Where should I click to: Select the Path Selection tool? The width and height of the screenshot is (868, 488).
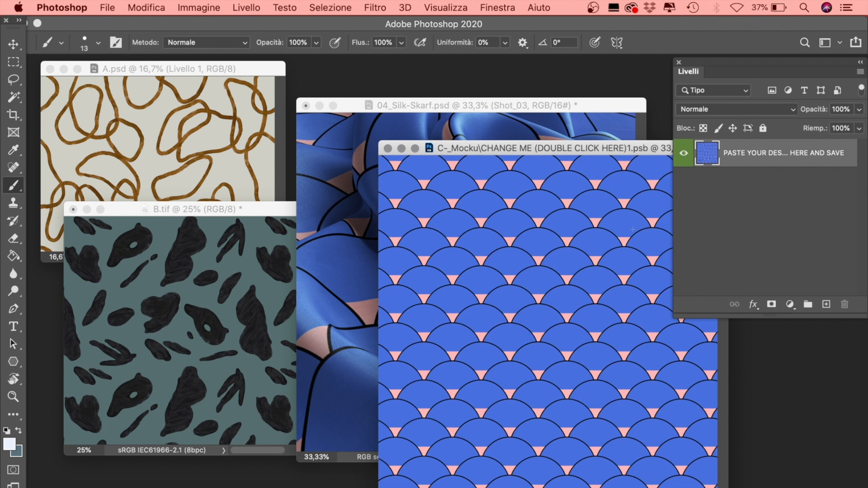pyautogui.click(x=13, y=344)
